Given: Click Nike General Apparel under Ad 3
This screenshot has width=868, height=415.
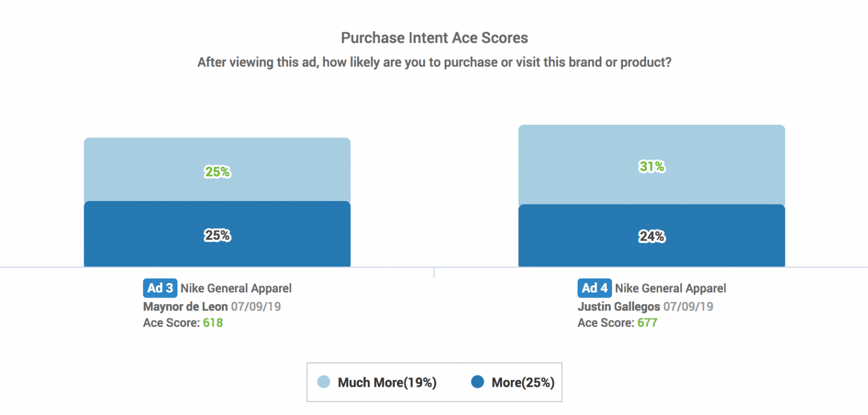Looking at the screenshot, I should (236, 289).
